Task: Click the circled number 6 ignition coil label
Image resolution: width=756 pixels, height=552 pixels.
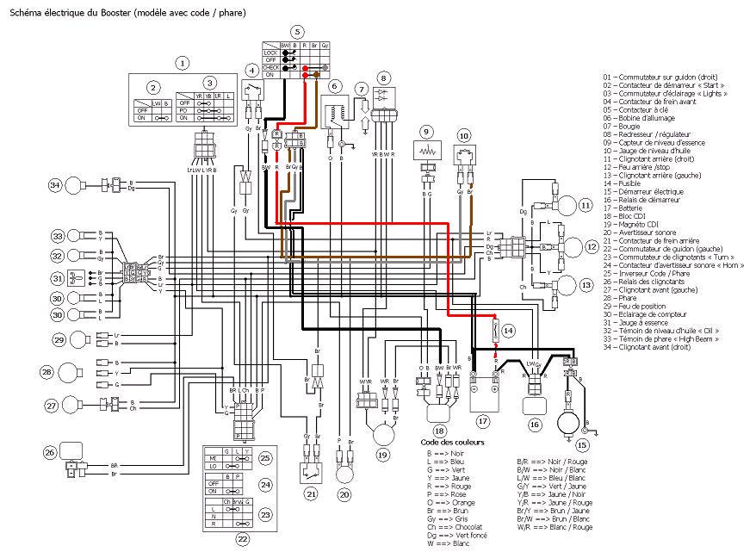Action: coord(335,86)
